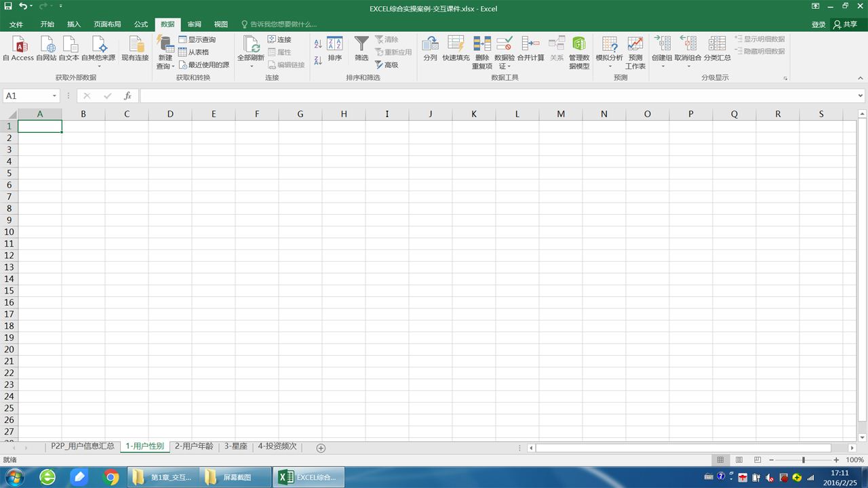Screen dimensions: 868x488
Task: Switch to the 插入 ribbon tab
Action: [74, 24]
